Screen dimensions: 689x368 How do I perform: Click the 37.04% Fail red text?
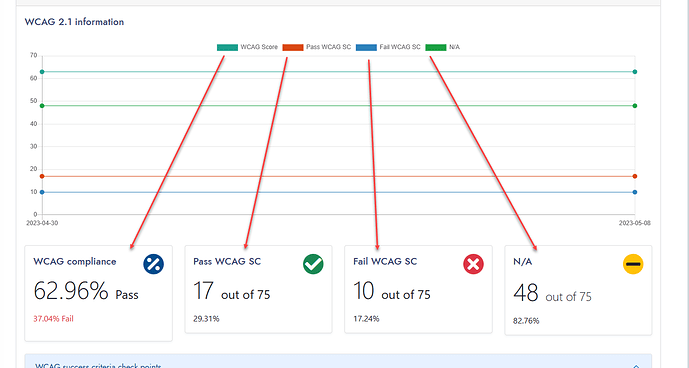(54, 319)
